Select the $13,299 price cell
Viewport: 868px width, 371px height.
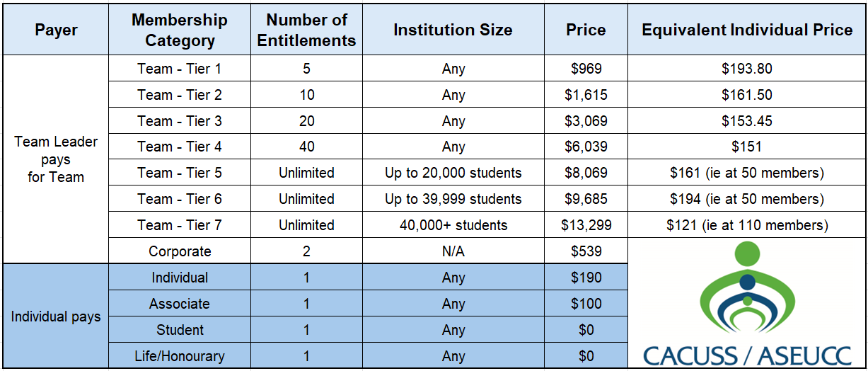click(x=586, y=226)
